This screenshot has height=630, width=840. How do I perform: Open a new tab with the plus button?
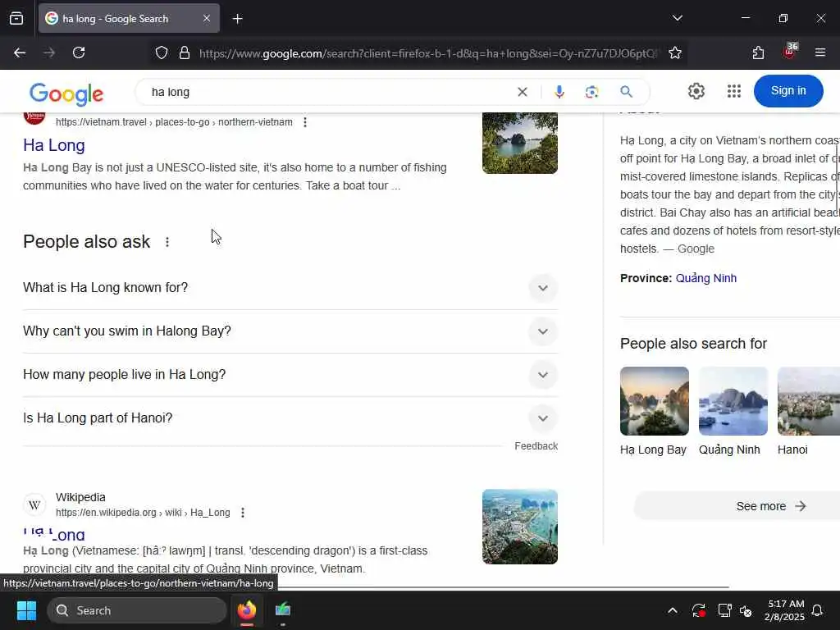237,19
